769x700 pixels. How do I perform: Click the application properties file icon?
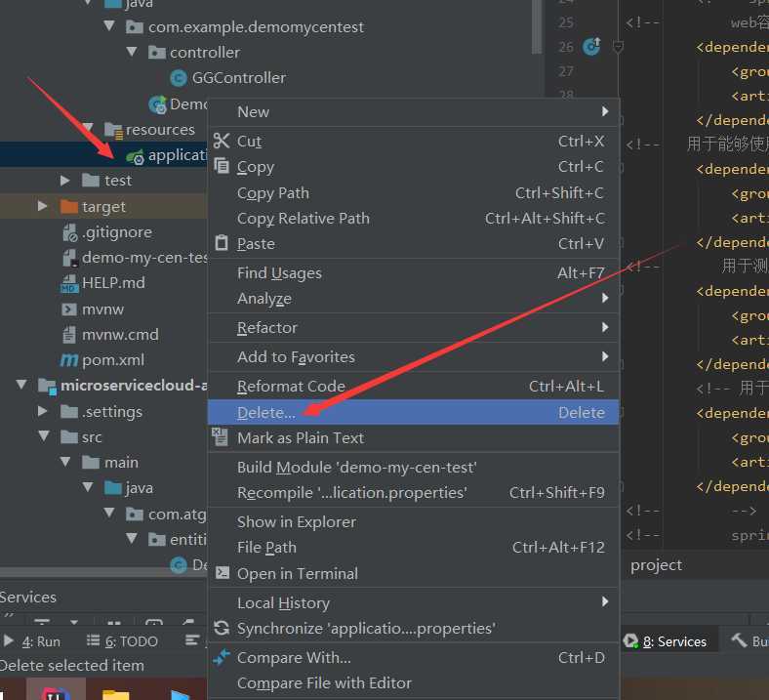(136, 156)
